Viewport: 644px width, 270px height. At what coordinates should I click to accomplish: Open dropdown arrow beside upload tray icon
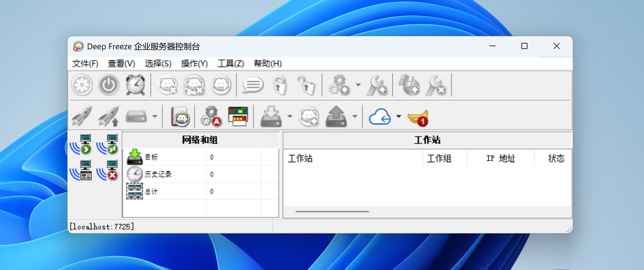pos(355,116)
